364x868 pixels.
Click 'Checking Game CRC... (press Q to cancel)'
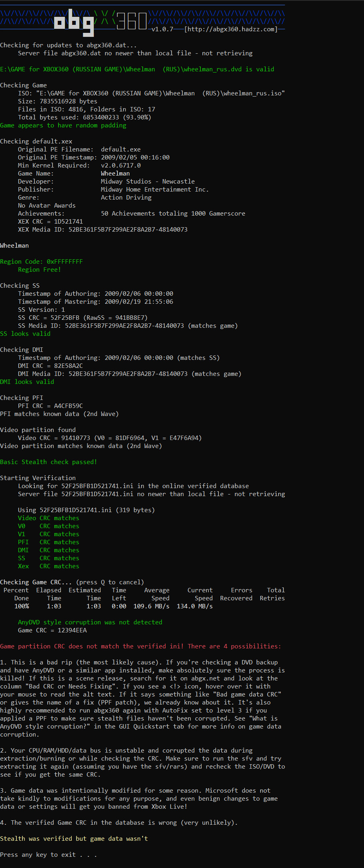[72, 582]
